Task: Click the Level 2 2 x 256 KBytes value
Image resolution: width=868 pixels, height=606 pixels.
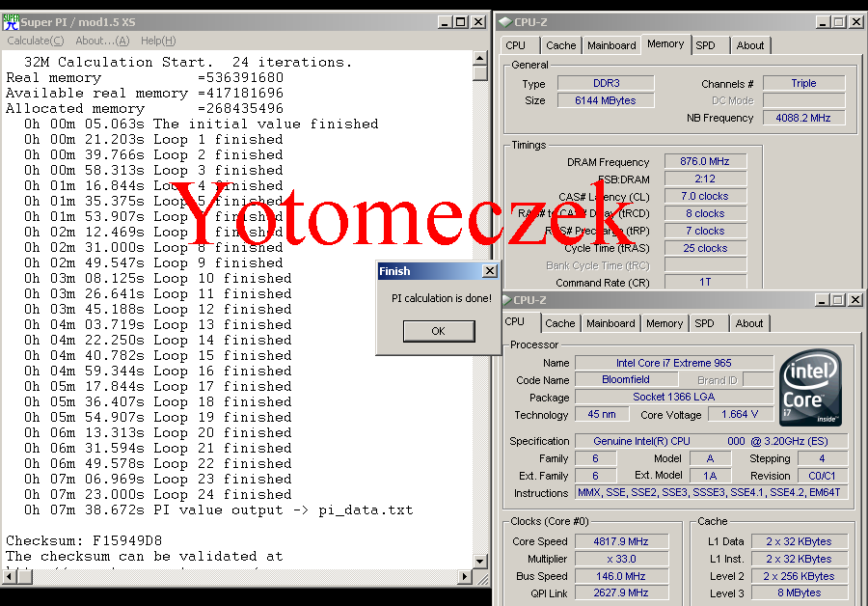Action: point(800,576)
